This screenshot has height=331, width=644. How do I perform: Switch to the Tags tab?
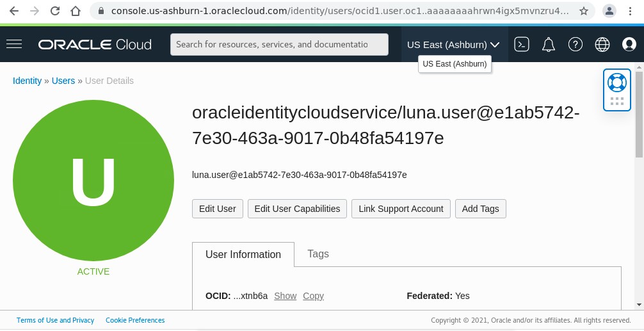coord(318,254)
